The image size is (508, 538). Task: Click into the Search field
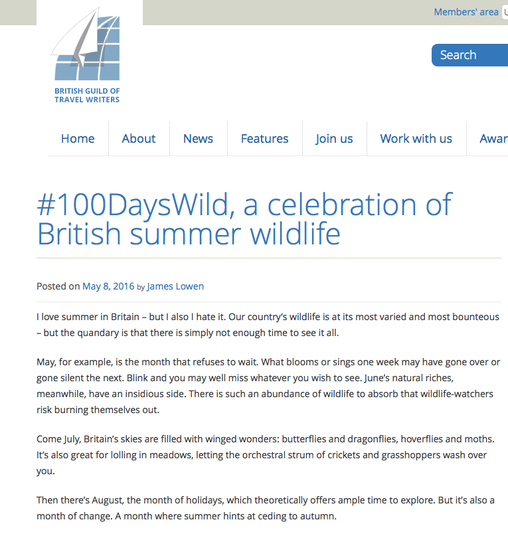point(470,55)
